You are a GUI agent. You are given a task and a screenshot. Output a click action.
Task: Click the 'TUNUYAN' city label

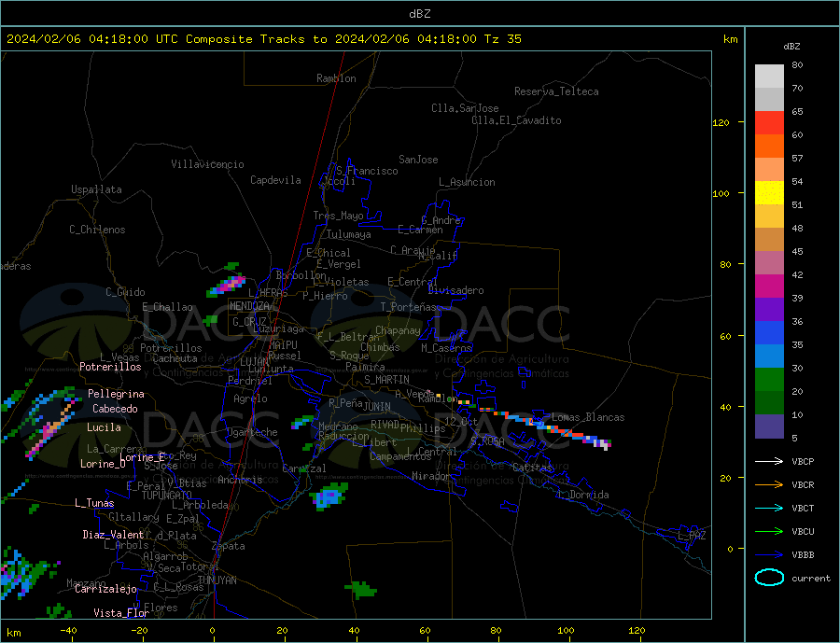click(x=217, y=580)
